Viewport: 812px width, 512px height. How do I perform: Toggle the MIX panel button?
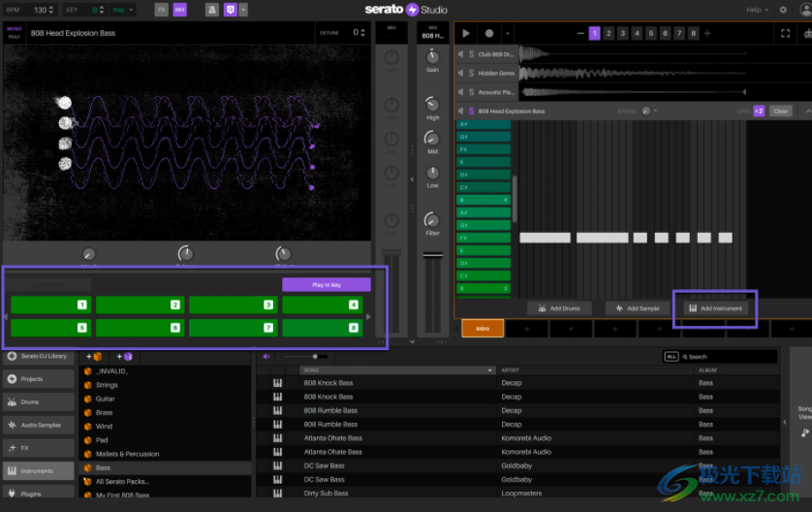pyautogui.click(x=179, y=10)
